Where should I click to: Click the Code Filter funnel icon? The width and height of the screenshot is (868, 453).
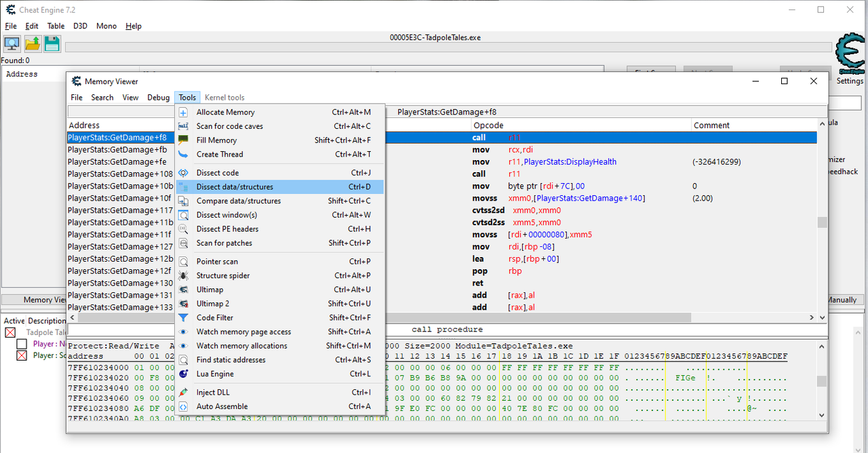pos(183,318)
